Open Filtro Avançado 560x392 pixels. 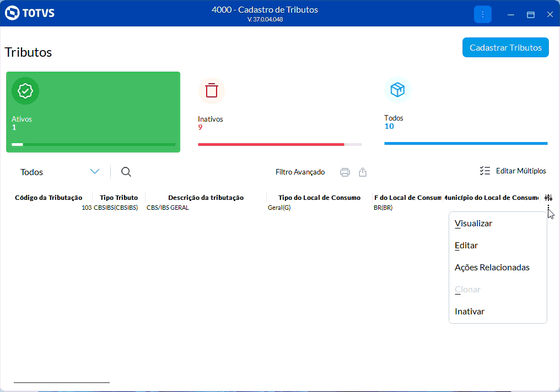click(300, 172)
